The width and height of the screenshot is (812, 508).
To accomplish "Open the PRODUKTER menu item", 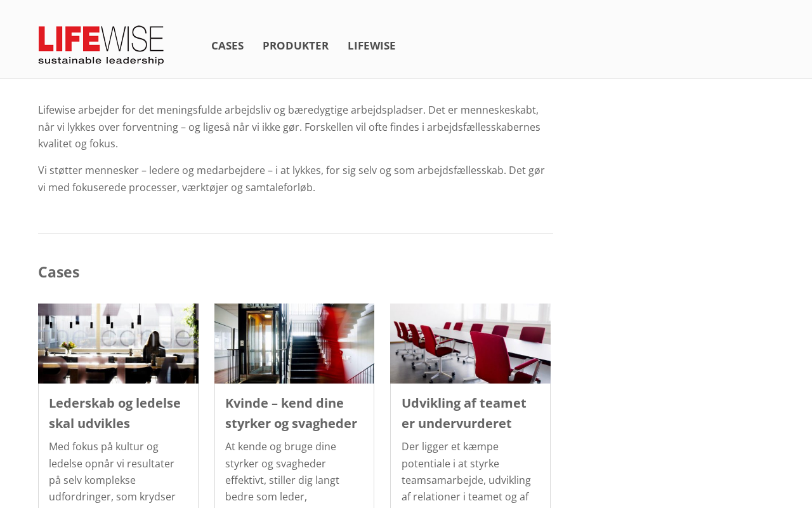I will pos(296,46).
